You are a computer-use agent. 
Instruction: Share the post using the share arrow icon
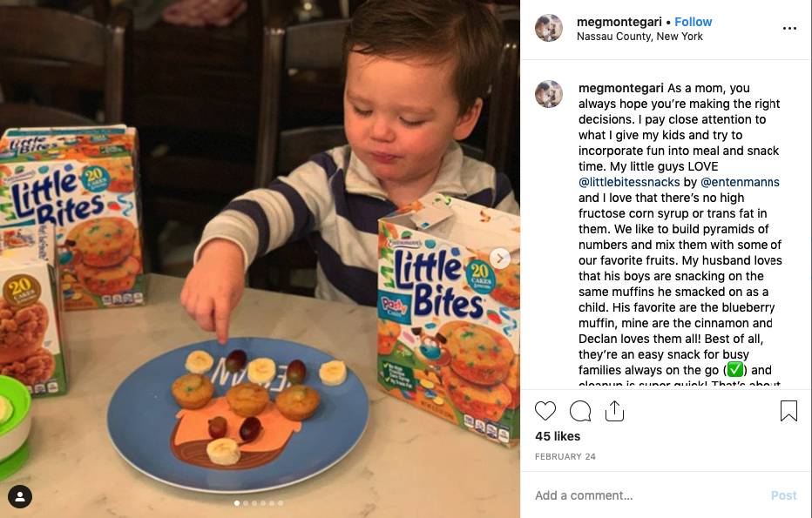[x=615, y=411]
